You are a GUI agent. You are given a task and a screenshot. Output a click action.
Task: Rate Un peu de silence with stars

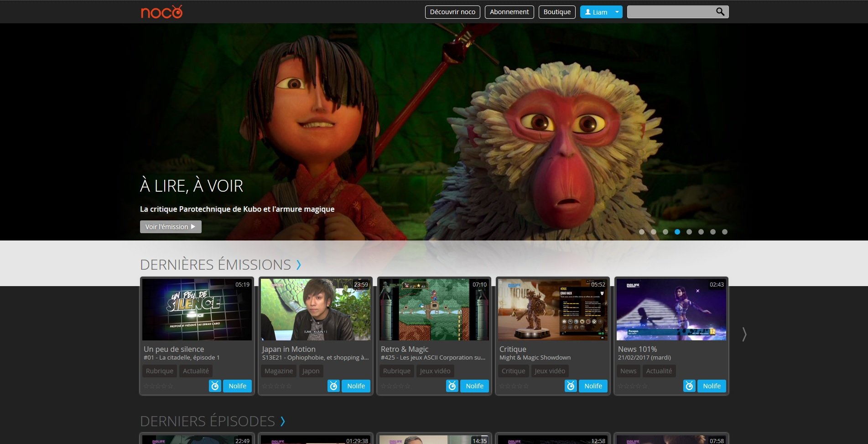coord(158,386)
